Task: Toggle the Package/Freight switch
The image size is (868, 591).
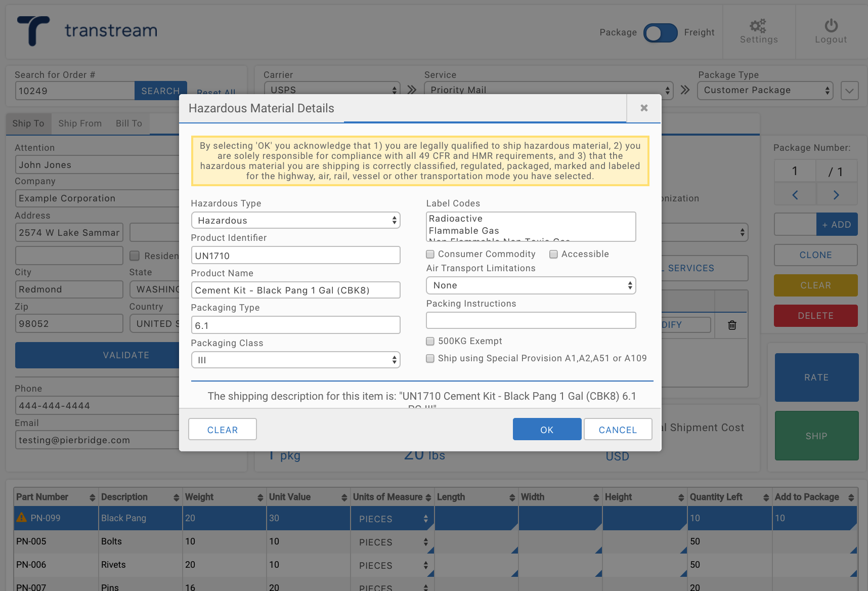Action: [x=660, y=33]
